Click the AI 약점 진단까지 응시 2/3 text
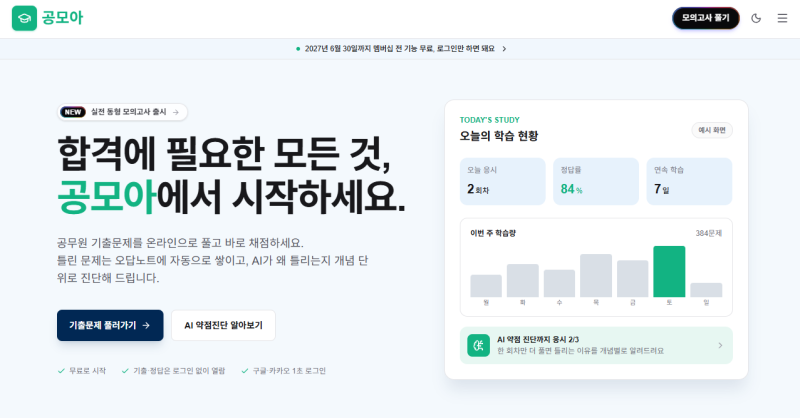Viewport: 800px width, 418px height. pyautogui.click(x=538, y=339)
